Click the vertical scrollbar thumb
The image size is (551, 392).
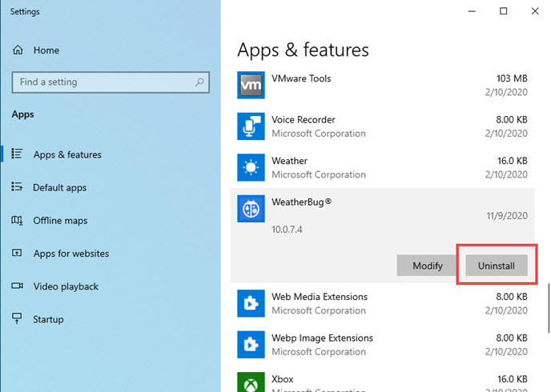point(548,308)
